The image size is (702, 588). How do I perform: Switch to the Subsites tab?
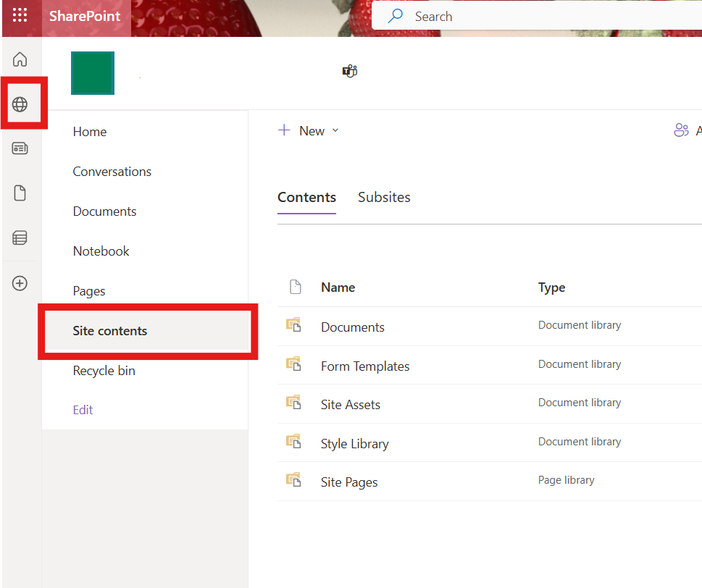click(384, 197)
